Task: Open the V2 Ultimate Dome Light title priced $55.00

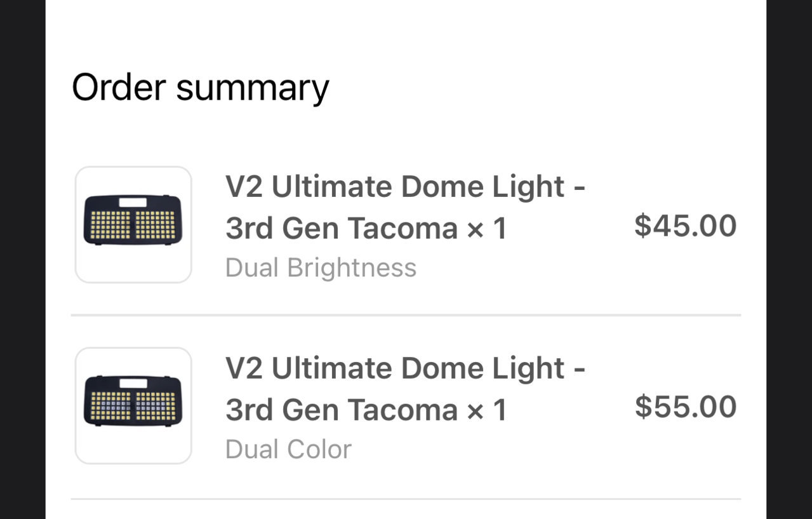Action: pyautogui.click(x=405, y=389)
